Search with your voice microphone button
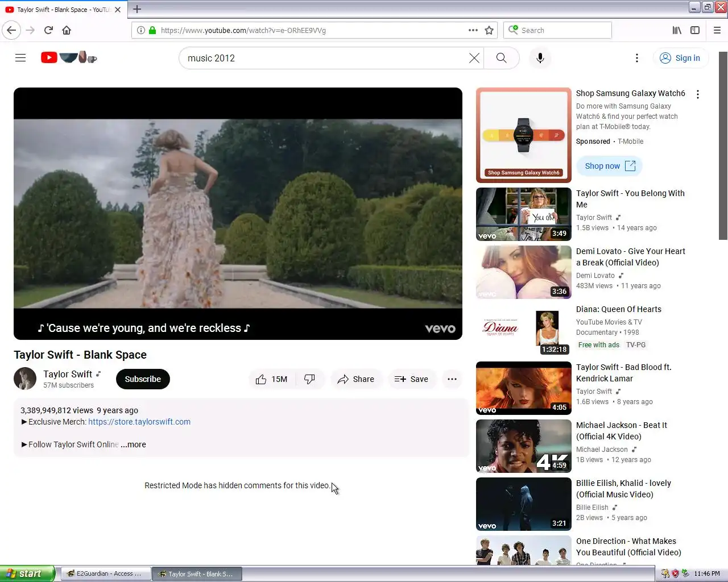Screen dimensions: 728x582 540,58
